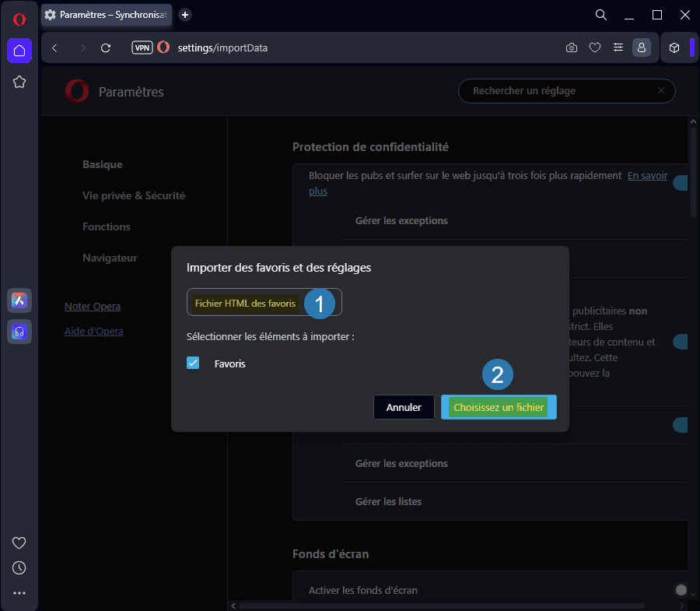Expand the VPN badge in the address bar
This screenshot has height=611, width=700.
click(142, 47)
